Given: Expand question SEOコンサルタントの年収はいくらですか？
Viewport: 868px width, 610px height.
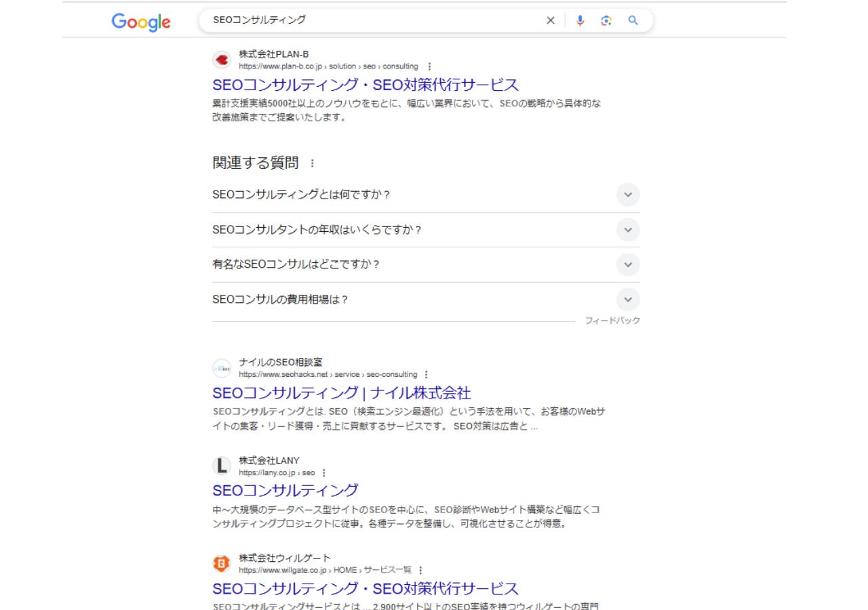Looking at the screenshot, I should [x=426, y=230].
